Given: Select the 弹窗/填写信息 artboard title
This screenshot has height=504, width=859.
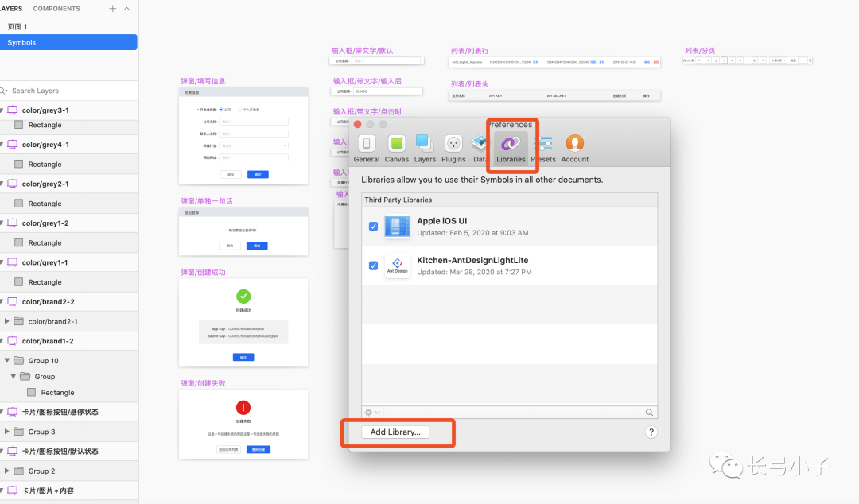Looking at the screenshot, I should pos(203,81).
